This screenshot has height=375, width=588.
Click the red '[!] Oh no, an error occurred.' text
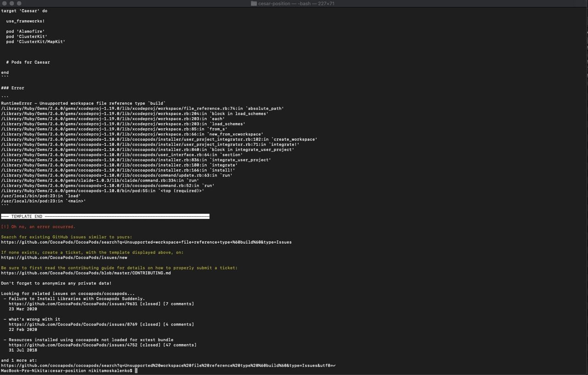[38, 227]
